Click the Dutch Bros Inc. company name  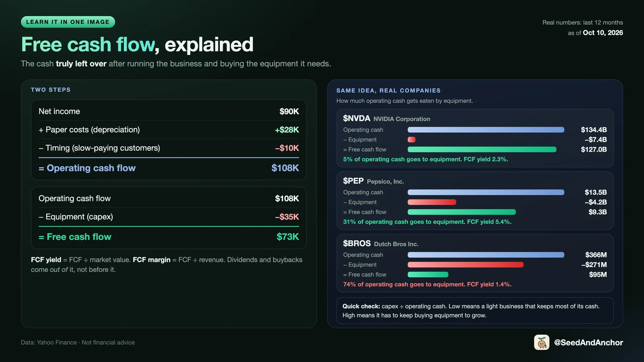(x=396, y=244)
